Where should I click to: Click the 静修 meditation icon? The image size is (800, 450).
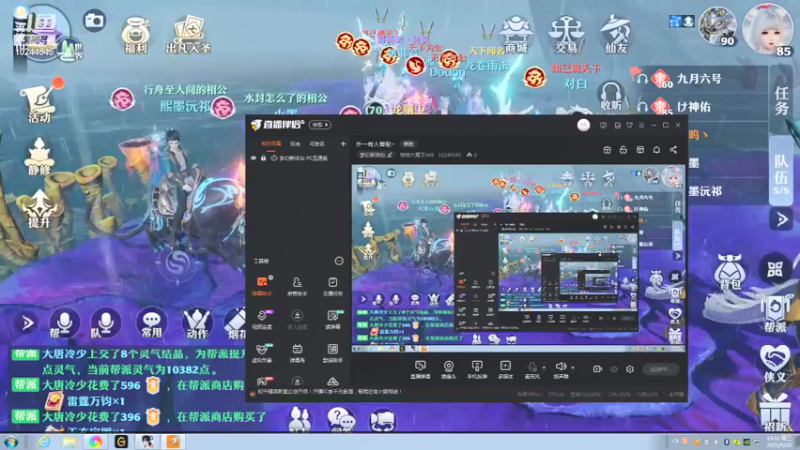39,157
